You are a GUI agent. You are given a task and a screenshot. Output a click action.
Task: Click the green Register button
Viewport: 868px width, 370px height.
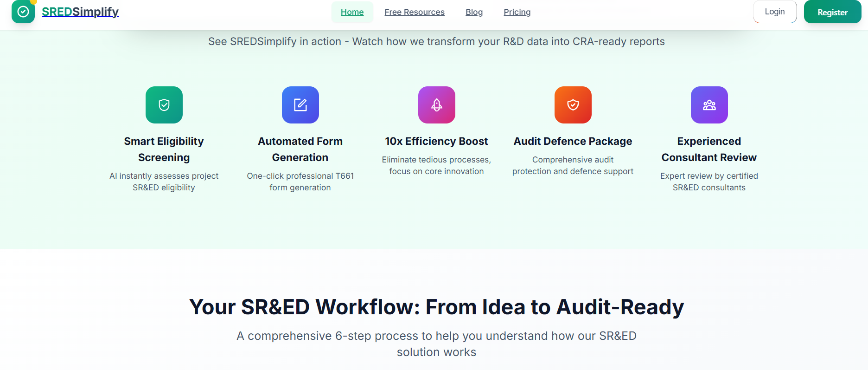coord(832,12)
